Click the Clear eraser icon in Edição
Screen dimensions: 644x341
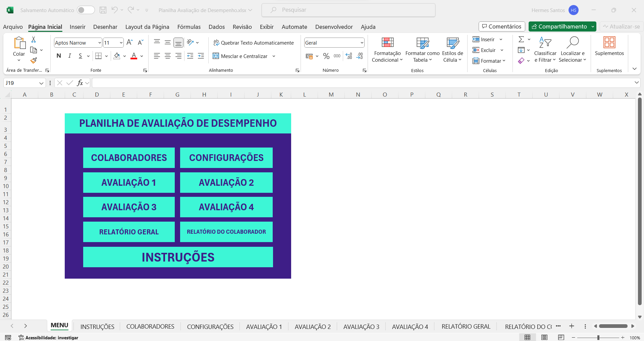[521, 61]
